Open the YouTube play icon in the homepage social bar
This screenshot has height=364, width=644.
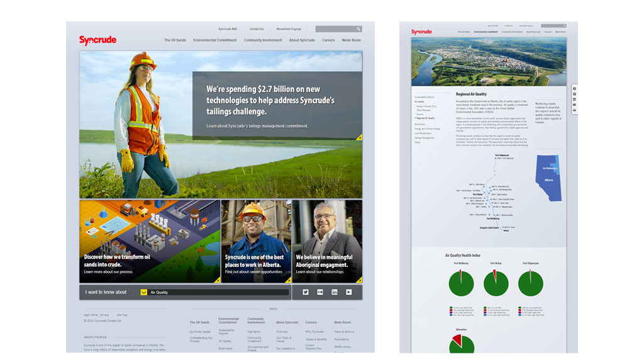click(348, 292)
